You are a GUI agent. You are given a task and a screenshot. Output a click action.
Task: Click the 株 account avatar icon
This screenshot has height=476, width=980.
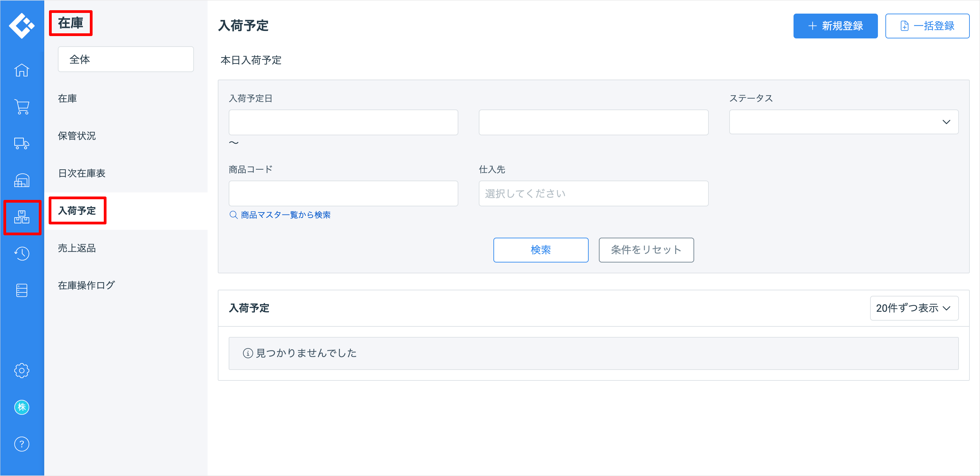coord(22,407)
